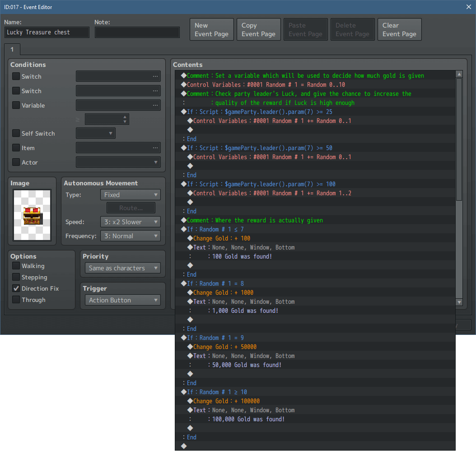Copy the current event page
This screenshot has width=476, height=452.
coord(258,29)
